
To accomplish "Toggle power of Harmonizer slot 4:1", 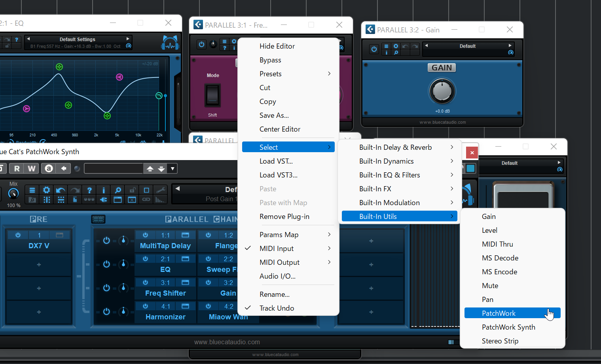I will pos(145,306).
